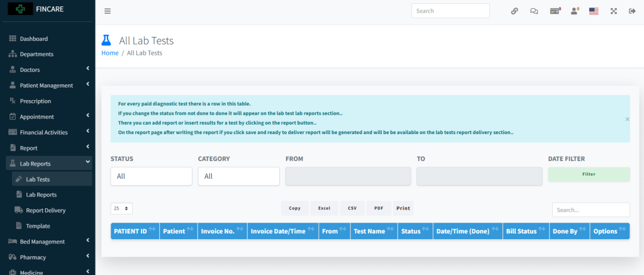Toggle the hamburger sidebar menu

pos(108,11)
